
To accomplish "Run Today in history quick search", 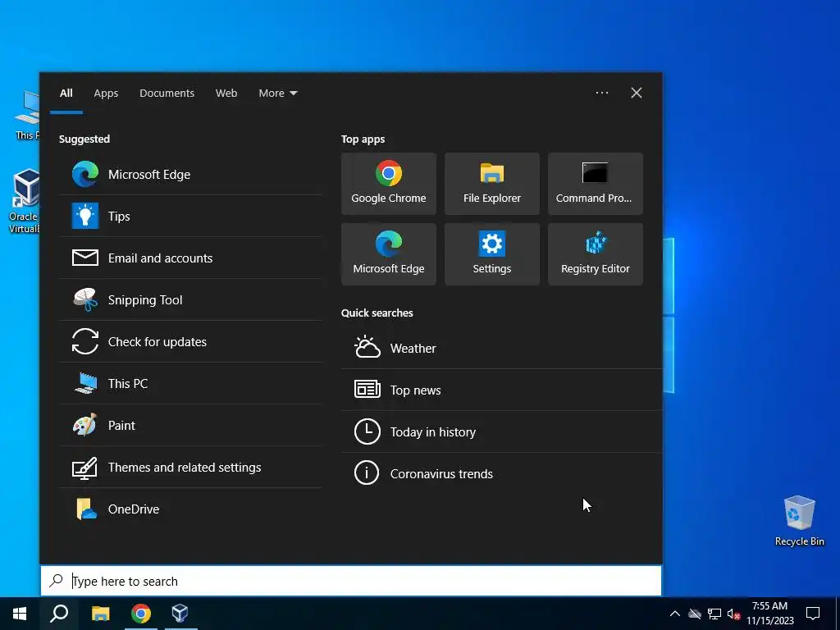I will [501, 431].
